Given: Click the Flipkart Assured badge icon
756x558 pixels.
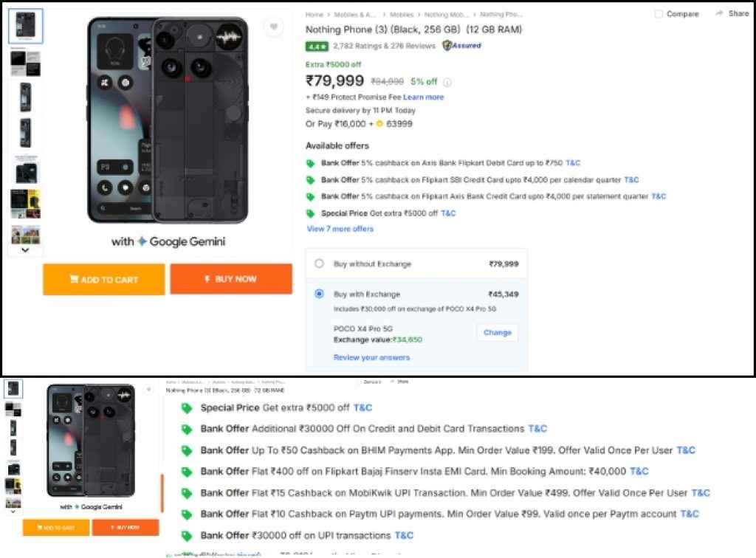Looking at the screenshot, I should tap(447, 46).
